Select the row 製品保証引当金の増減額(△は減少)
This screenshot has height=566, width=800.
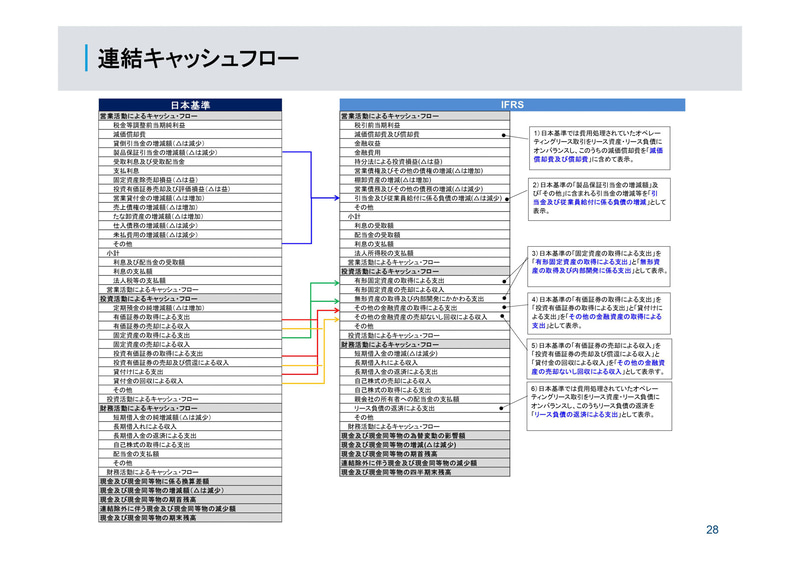click(190, 153)
